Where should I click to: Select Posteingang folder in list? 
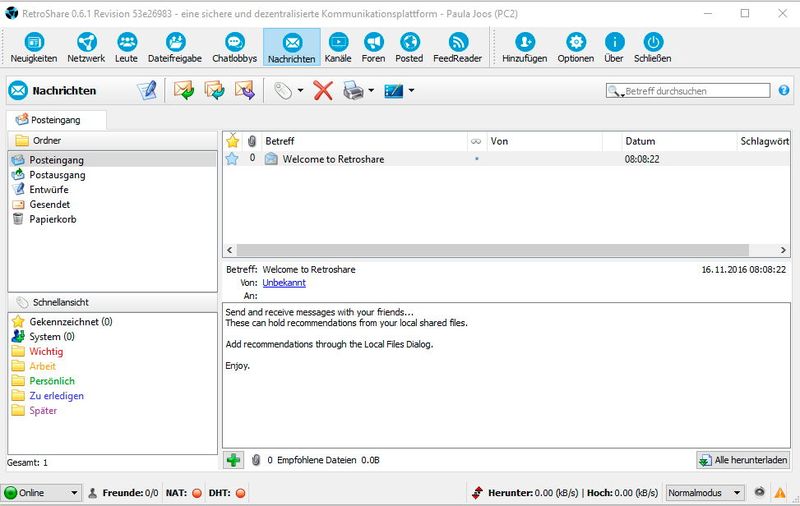pyautogui.click(x=112, y=160)
